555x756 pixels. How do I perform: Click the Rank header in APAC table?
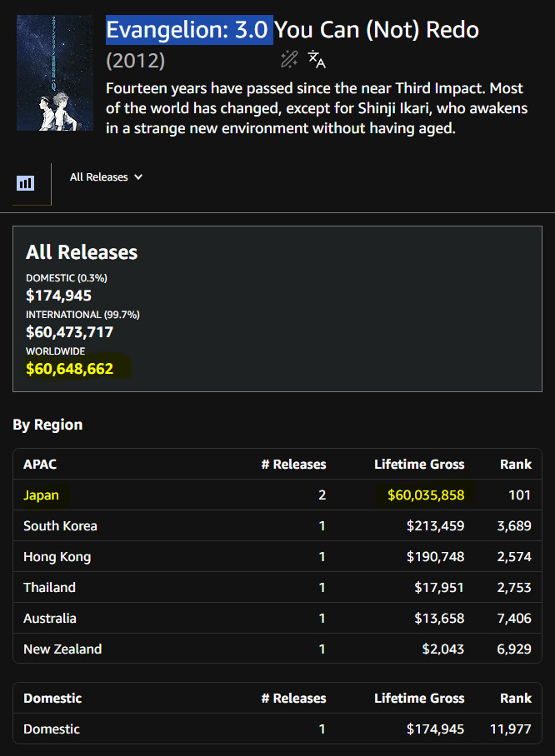[x=515, y=464]
